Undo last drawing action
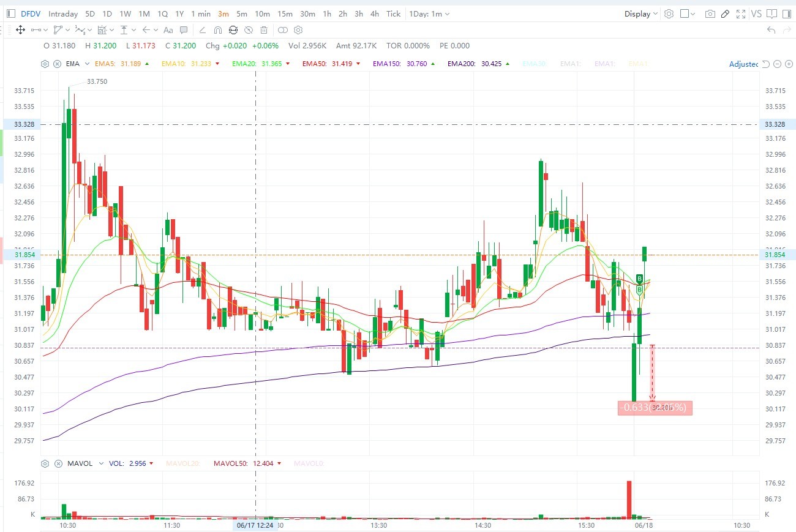Screen dimensions: 796x532 pos(771,30)
